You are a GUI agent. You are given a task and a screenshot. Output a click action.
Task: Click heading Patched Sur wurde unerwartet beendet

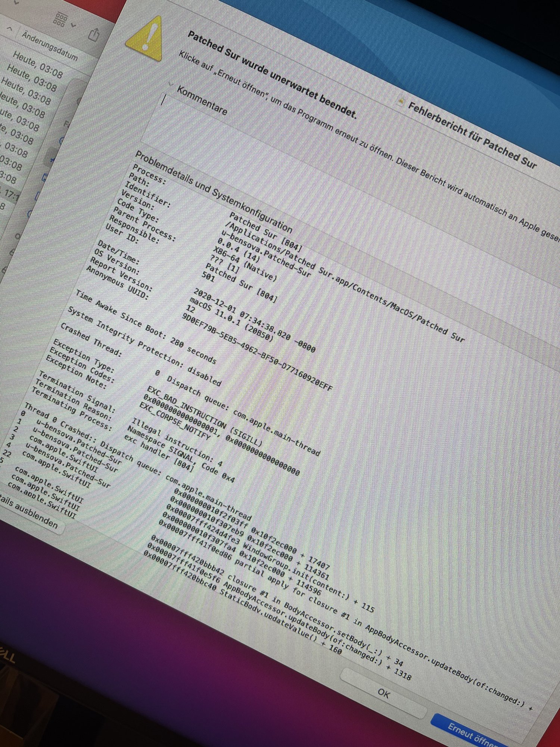[272, 75]
